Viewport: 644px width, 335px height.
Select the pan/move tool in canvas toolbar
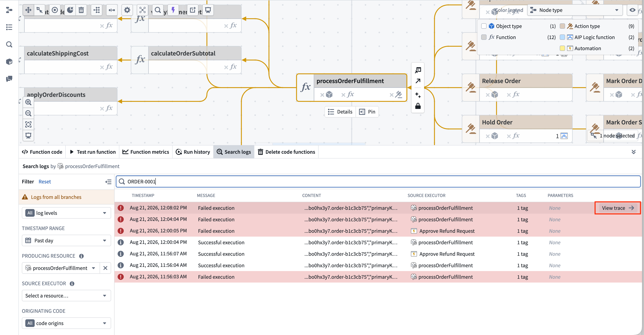(28, 10)
